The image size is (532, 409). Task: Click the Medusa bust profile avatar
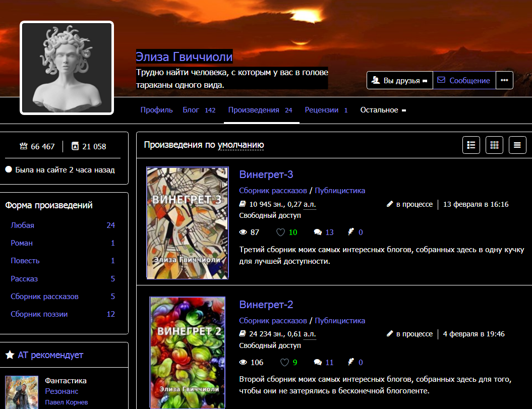(x=67, y=68)
